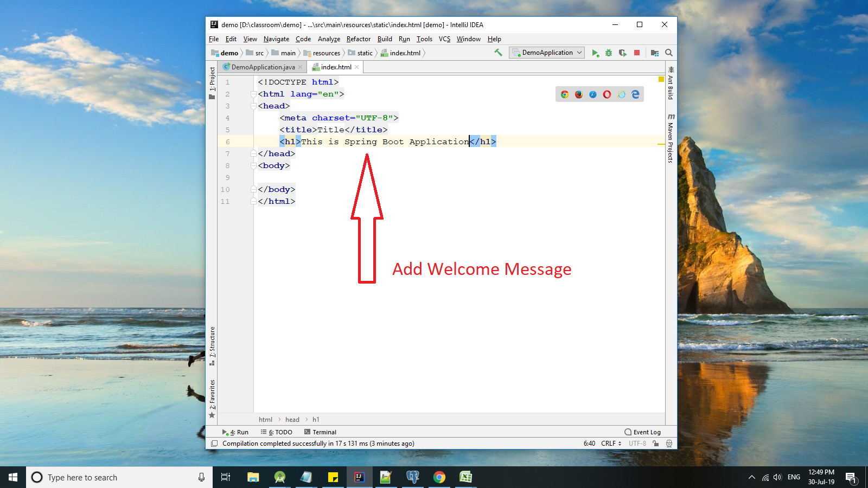Click the tool window quick-access icon in status bar
Screen dimensions: 868x488
[x=214, y=444]
